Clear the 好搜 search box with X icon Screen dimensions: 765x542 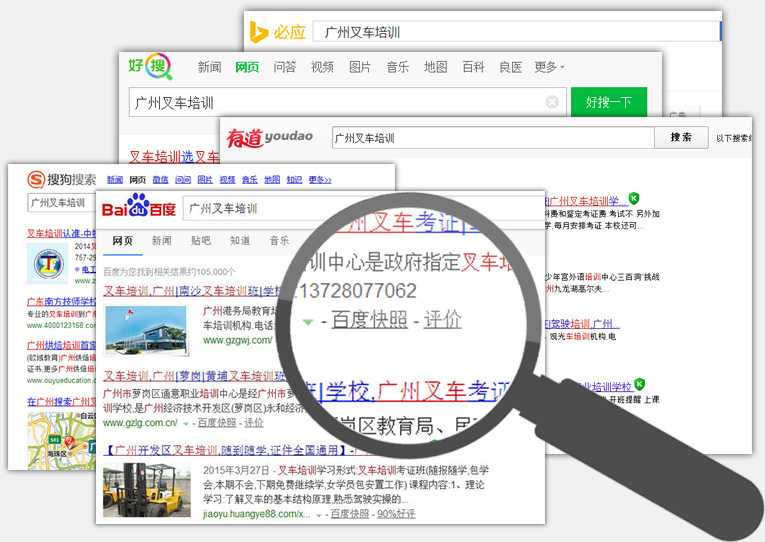point(552,102)
